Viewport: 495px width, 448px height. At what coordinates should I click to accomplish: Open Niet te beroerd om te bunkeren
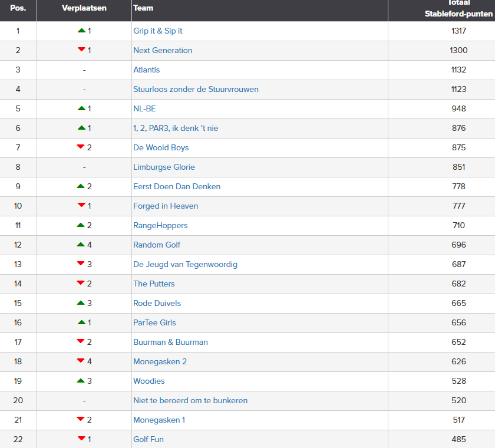[x=190, y=400]
